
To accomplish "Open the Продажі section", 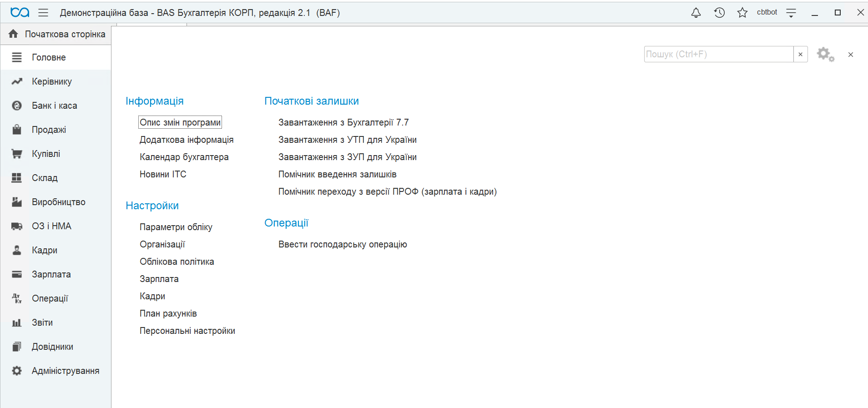I will tap(56, 130).
